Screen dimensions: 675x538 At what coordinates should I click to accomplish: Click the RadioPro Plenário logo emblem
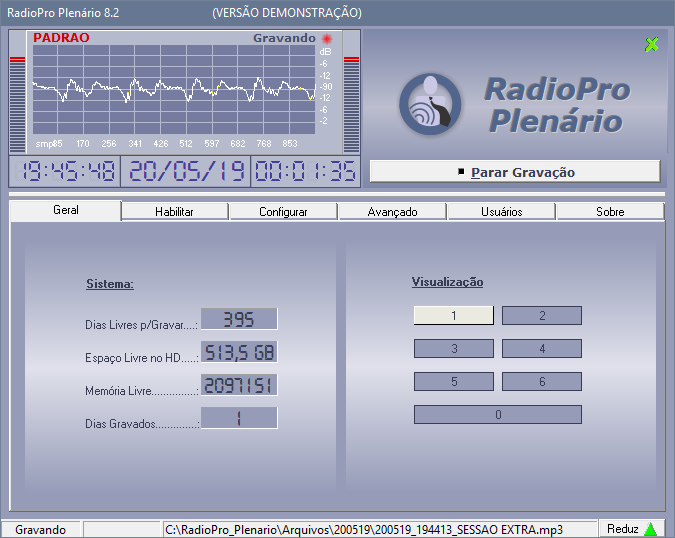pyautogui.click(x=430, y=104)
